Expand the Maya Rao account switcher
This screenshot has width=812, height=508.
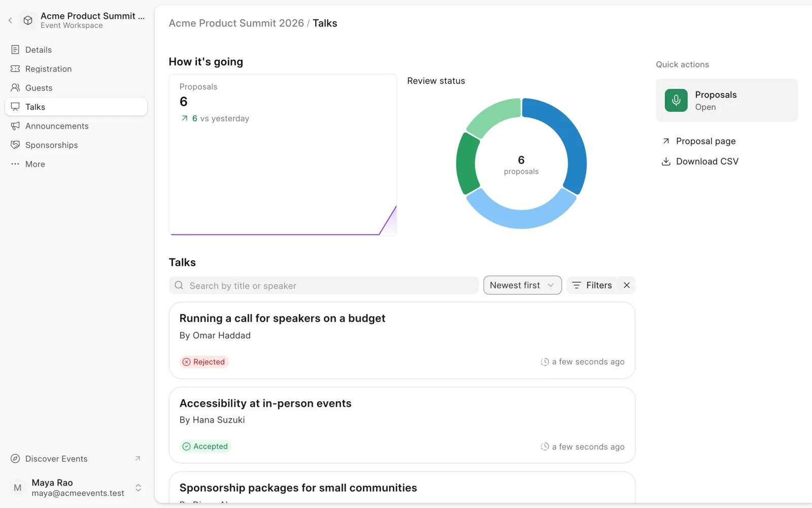pos(138,488)
